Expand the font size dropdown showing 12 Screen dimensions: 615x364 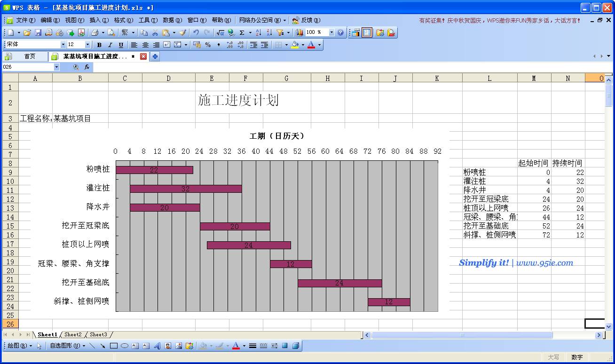click(87, 45)
